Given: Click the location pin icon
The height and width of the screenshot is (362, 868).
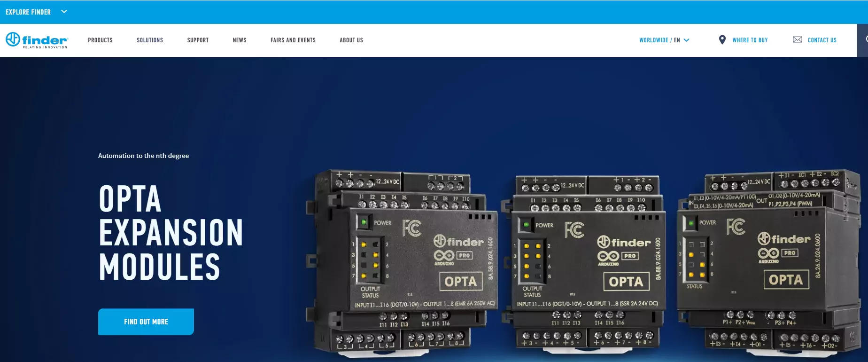Looking at the screenshot, I should coord(722,40).
